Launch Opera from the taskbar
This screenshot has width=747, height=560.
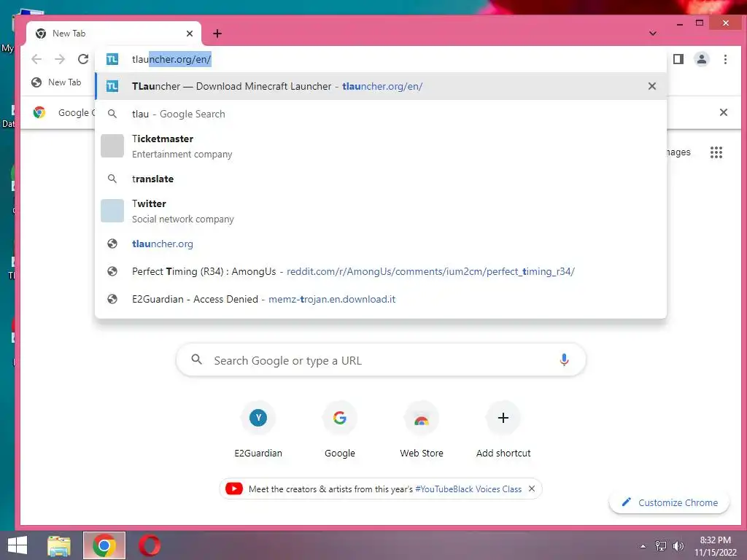pos(149,545)
